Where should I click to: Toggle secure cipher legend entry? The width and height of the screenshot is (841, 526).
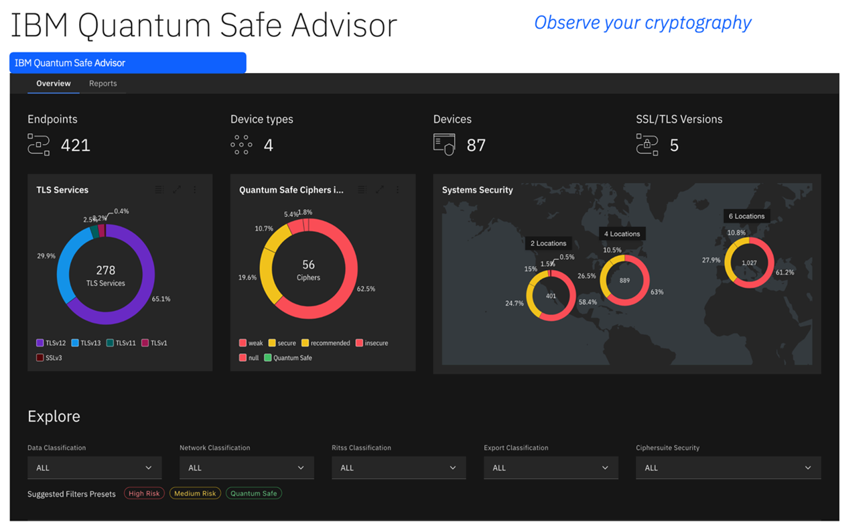coord(282,343)
